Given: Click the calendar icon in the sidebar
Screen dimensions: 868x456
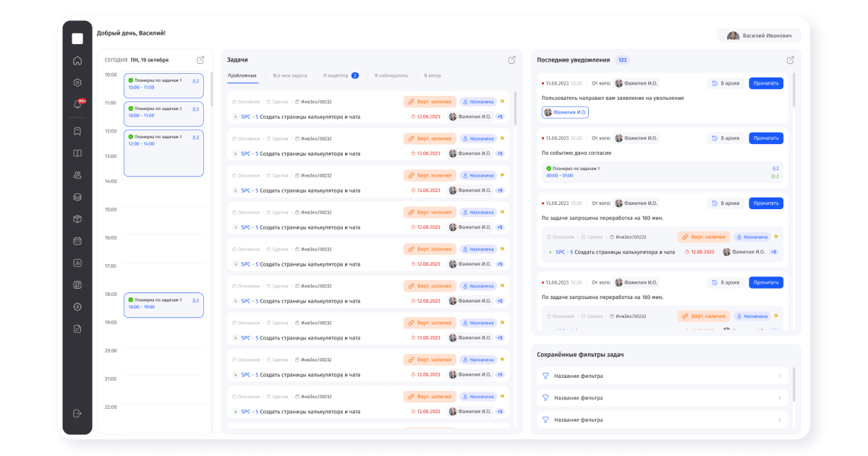Looking at the screenshot, I should 77,240.
